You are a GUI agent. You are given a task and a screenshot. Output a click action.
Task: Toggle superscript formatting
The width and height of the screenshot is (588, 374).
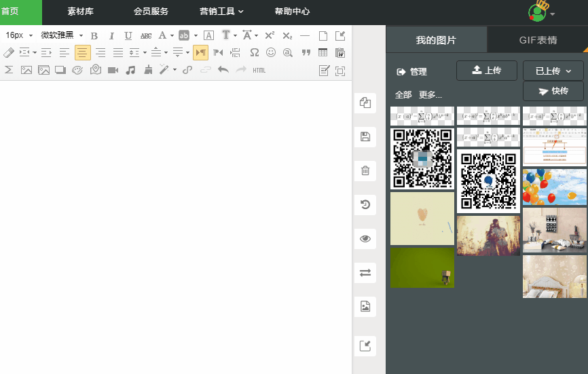[x=270, y=35]
